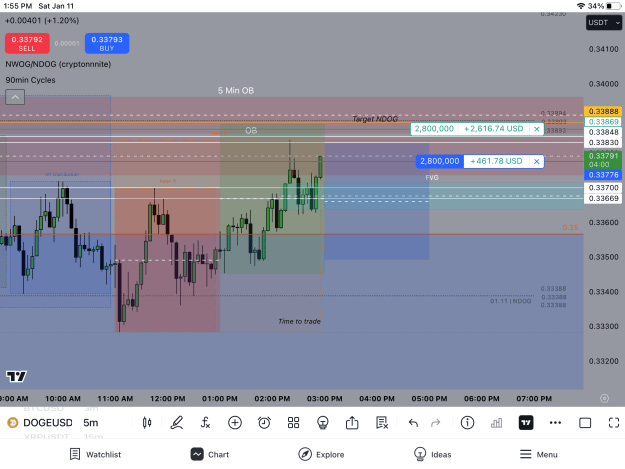The width and height of the screenshot is (625, 469).
Task: Tap the +461.78 USD profit label
Action: pos(497,161)
